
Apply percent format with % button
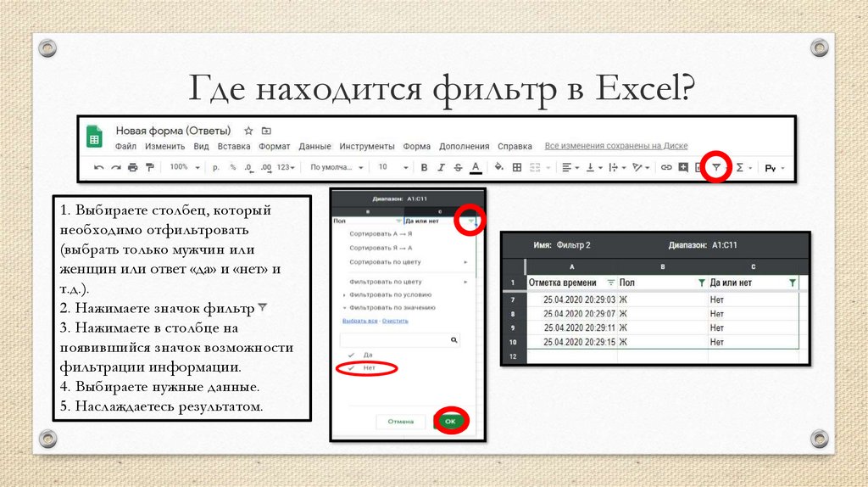(x=233, y=167)
